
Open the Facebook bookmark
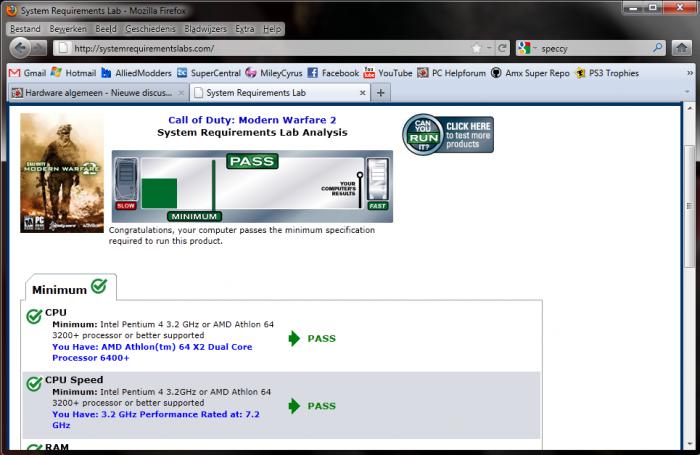coord(333,73)
